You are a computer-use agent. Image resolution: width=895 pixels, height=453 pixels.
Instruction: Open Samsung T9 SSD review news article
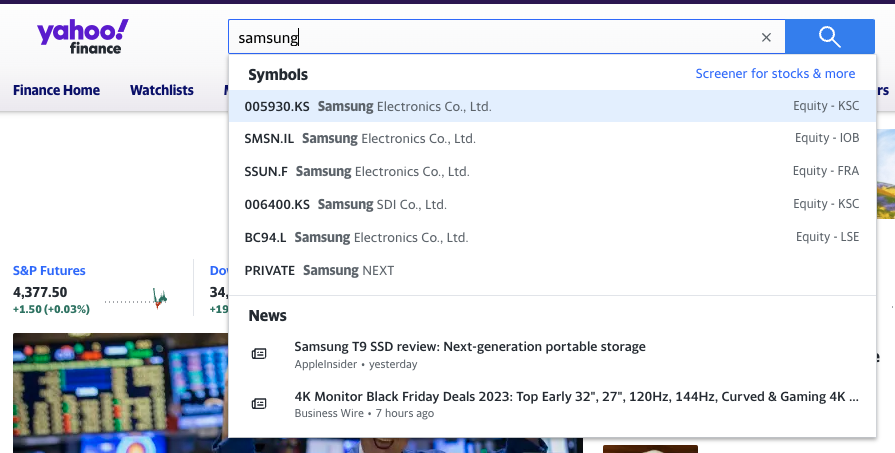pos(470,347)
